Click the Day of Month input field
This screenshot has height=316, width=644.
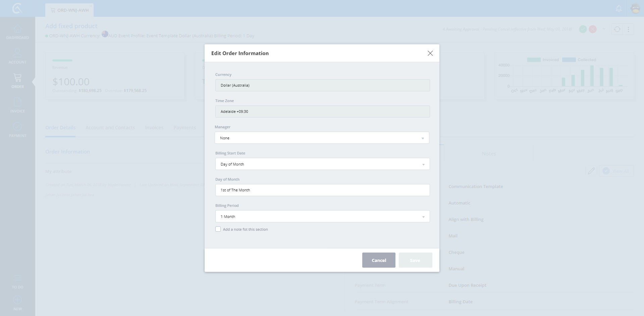point(322,190)
